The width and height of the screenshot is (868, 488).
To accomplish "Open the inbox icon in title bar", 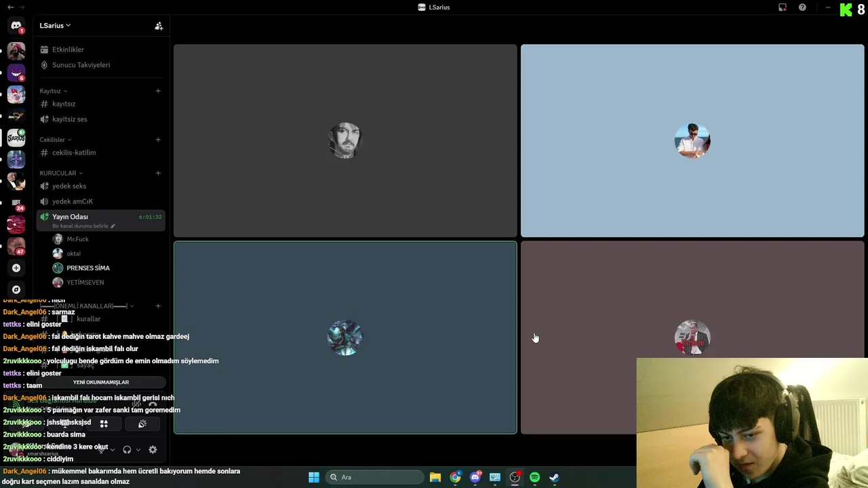I will pyautogui.click(x=783, y=7).
